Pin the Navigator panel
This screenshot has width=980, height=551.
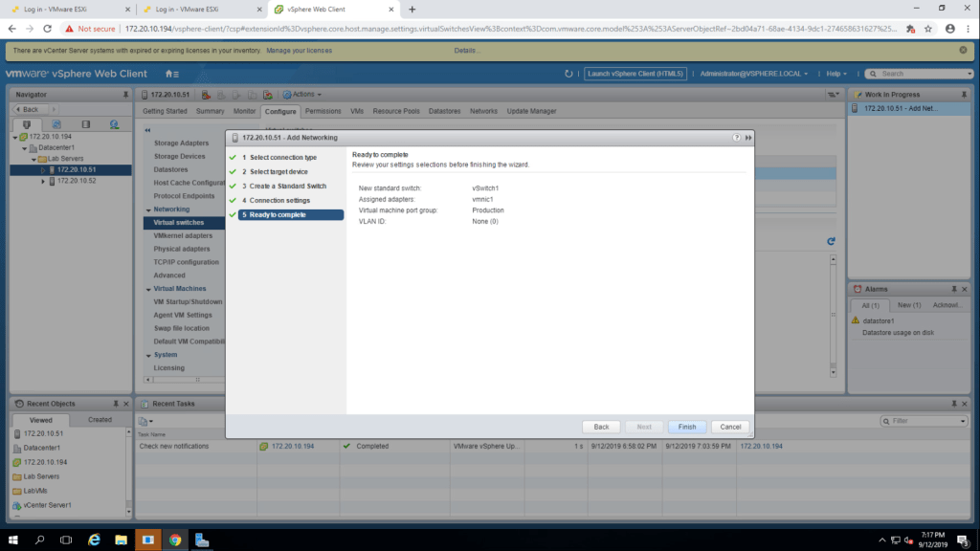125,95
